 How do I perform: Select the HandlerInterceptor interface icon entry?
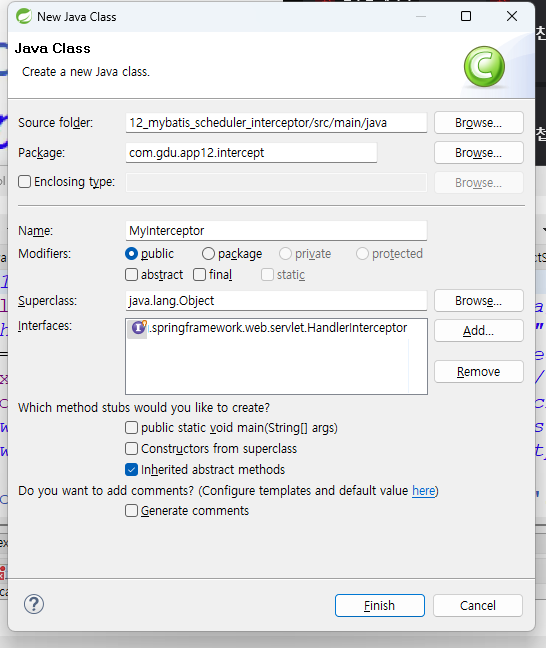138,328
